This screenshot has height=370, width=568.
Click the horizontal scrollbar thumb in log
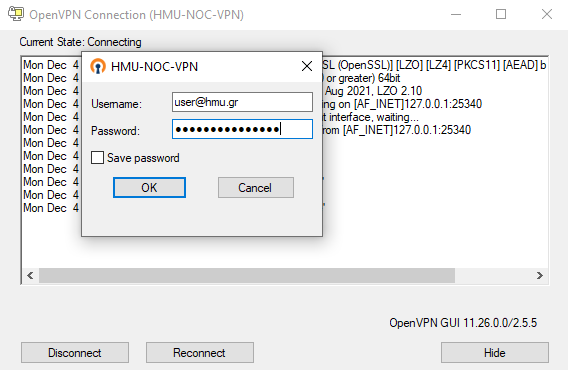(x=247, y=276)
